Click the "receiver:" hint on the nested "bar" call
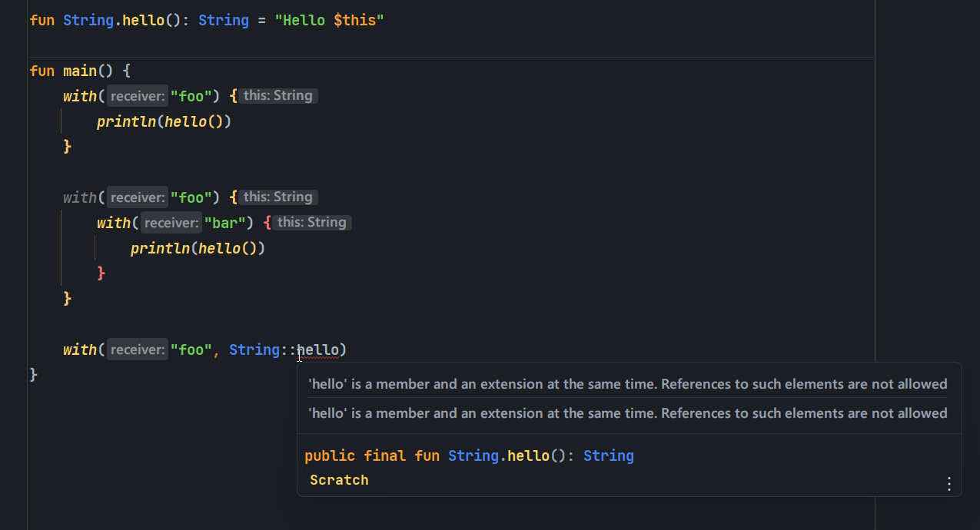 (171, 222)
